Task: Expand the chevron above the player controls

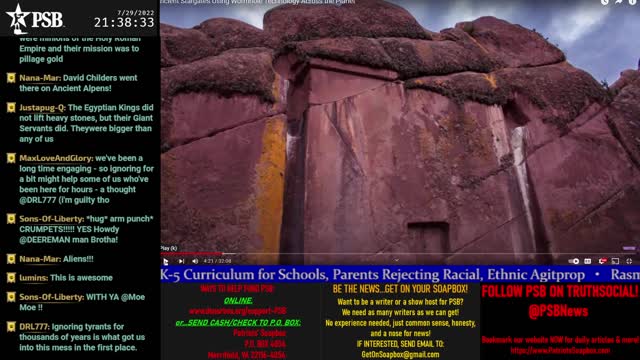Action: coord(396,260)
